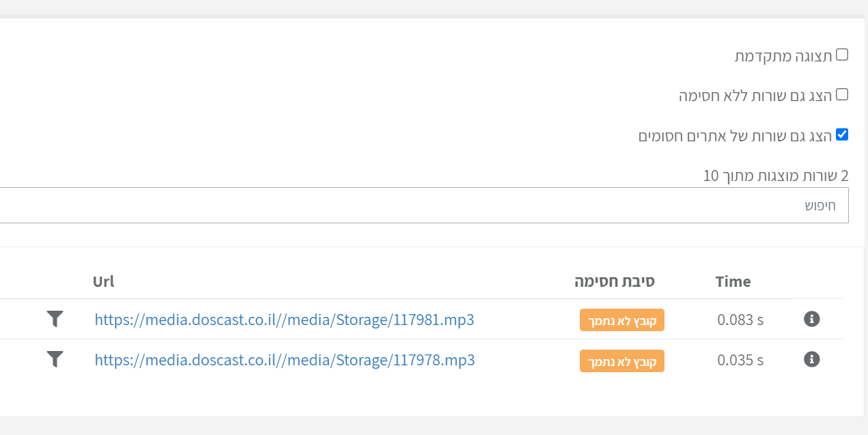This screenshot has height=435, width=868.
Task: Click the filter icon for the 117981.mp3 row
Action: pyautogui.click(x=55, y=319)
